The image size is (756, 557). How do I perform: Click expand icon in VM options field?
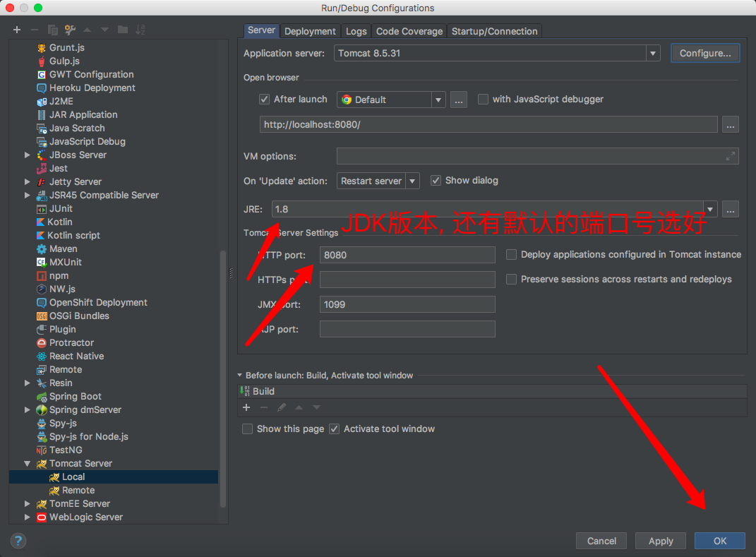click(731, 156)
